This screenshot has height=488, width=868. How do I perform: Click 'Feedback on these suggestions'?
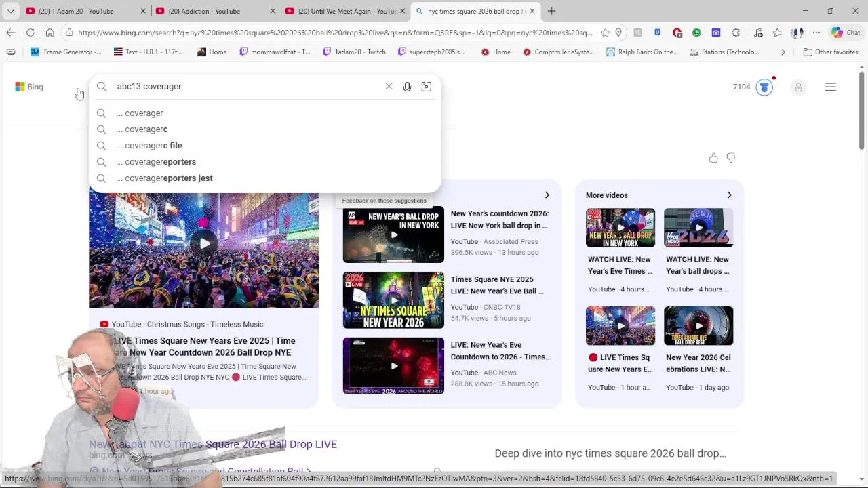(x=384, y=201)
